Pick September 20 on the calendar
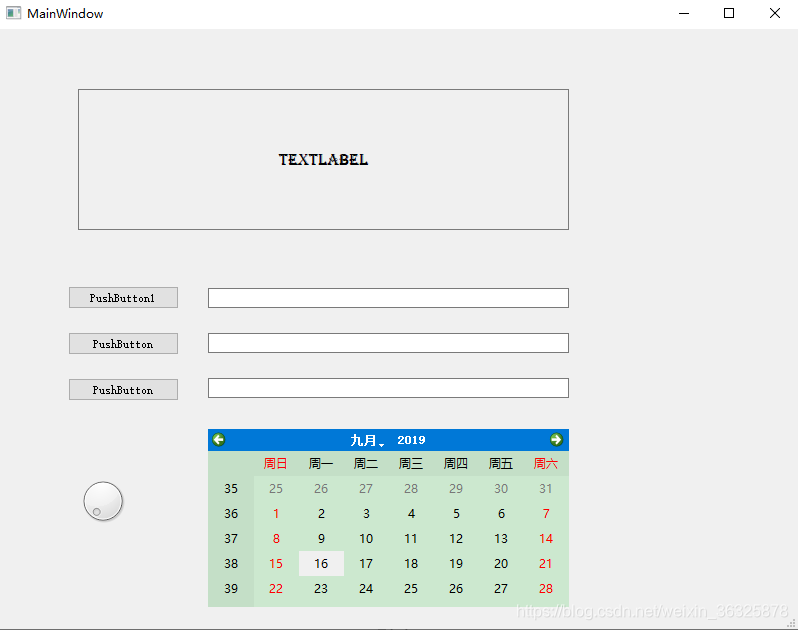The image size is (798, 630). (x=501, y=563)
